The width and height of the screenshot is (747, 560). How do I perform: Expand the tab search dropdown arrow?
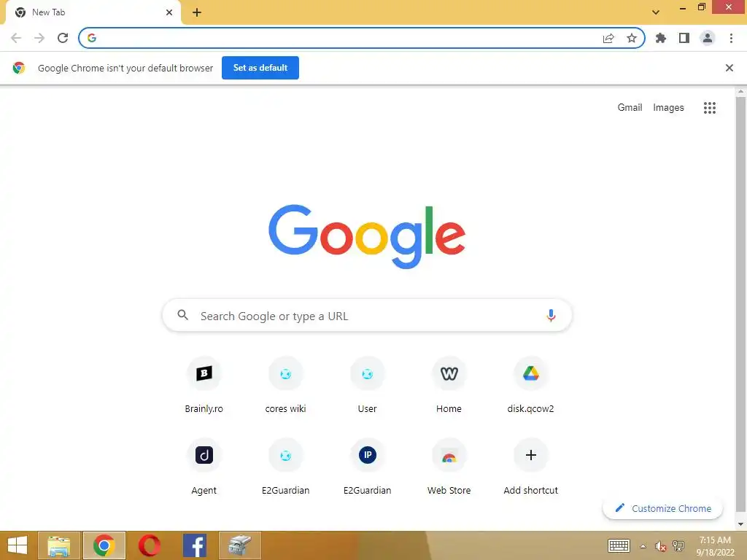click(x=656, y=12)
